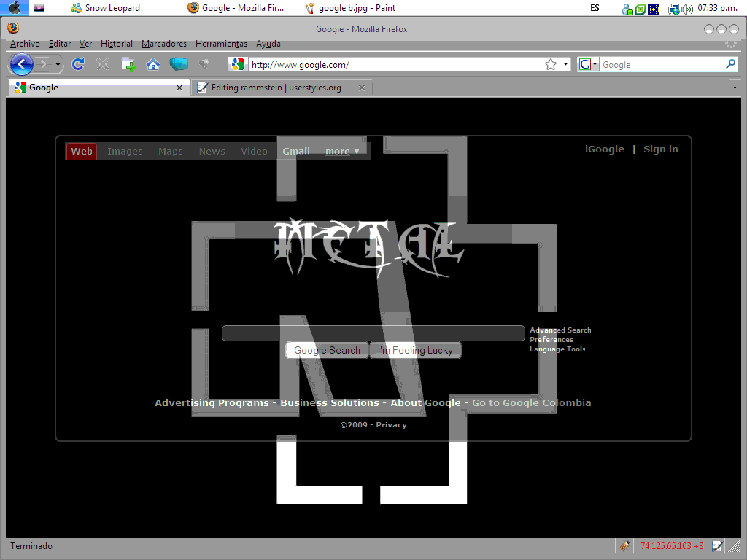Select the Web search category
747x560 pixels.
[82, 152]
